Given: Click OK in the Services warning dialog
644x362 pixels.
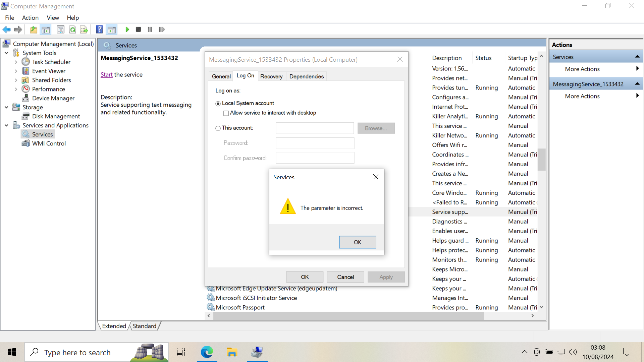Looking at the screenshot, I should tap(357, 242).
